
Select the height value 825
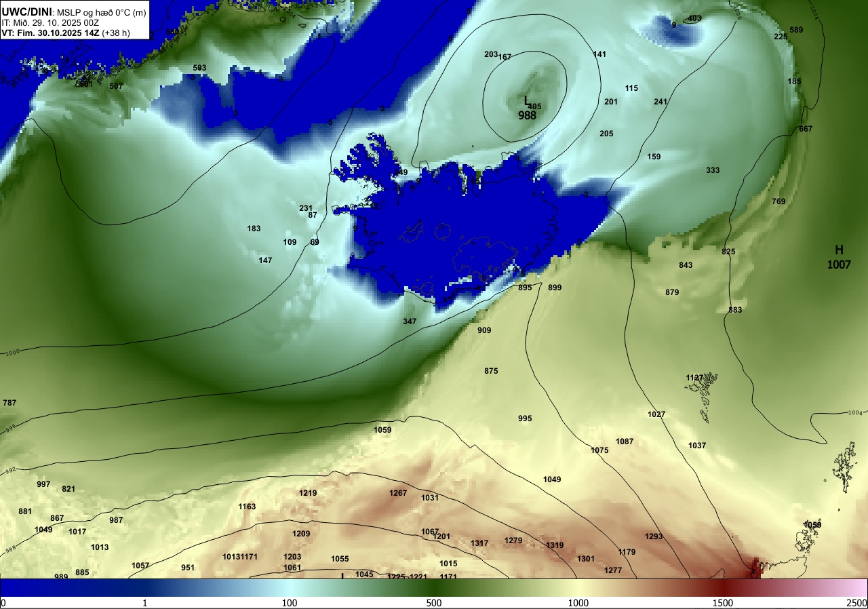728,252
